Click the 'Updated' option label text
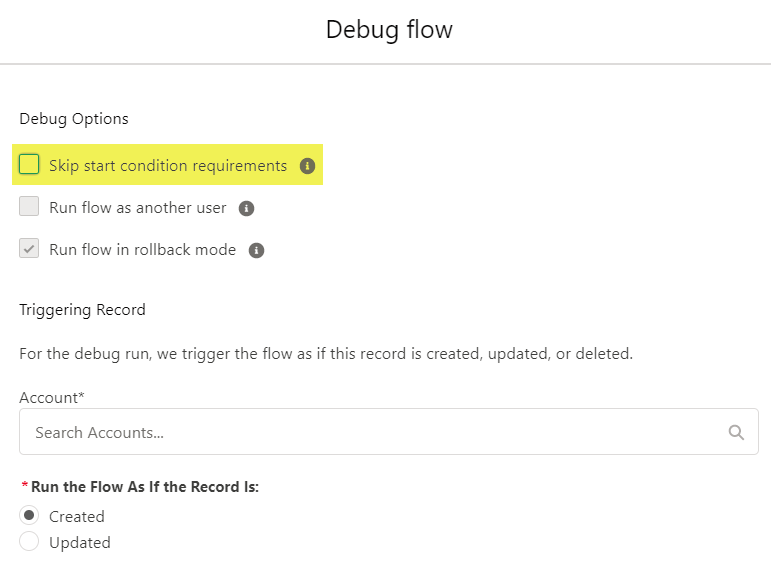This screenshot has height=572, width=771. [80, 542]
